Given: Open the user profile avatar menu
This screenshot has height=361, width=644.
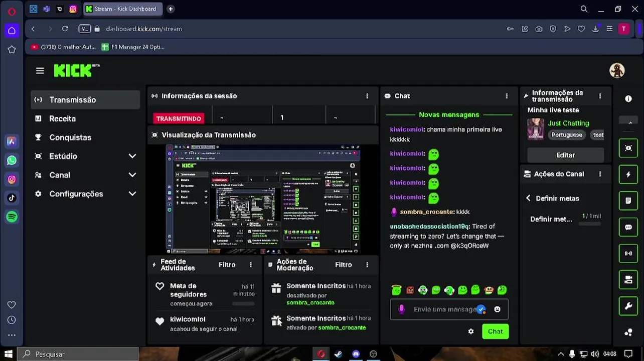Looking at the screenshot, I should (617, 71).
